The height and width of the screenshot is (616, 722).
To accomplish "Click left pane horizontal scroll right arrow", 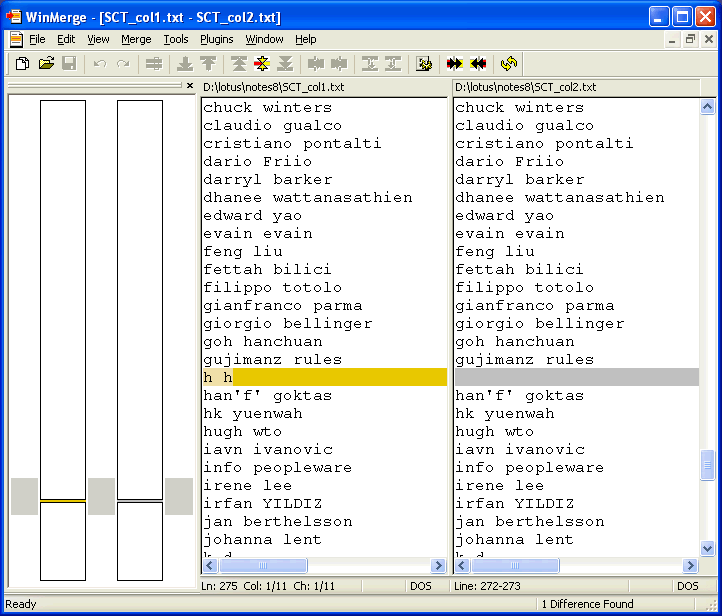I will pos(438,565).
